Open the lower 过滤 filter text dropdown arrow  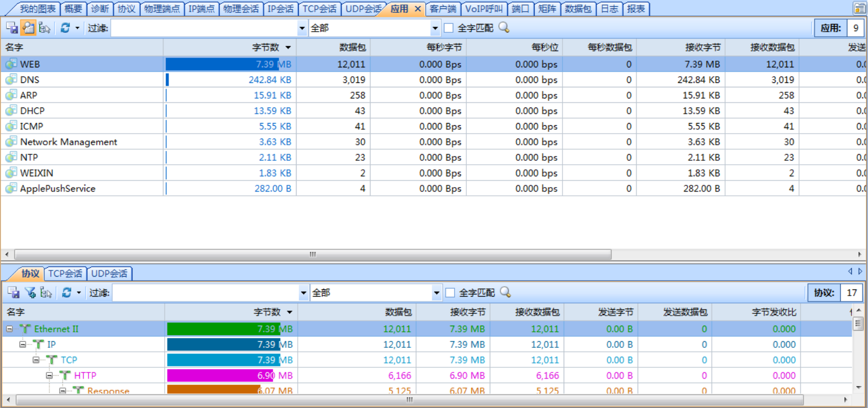304,292
